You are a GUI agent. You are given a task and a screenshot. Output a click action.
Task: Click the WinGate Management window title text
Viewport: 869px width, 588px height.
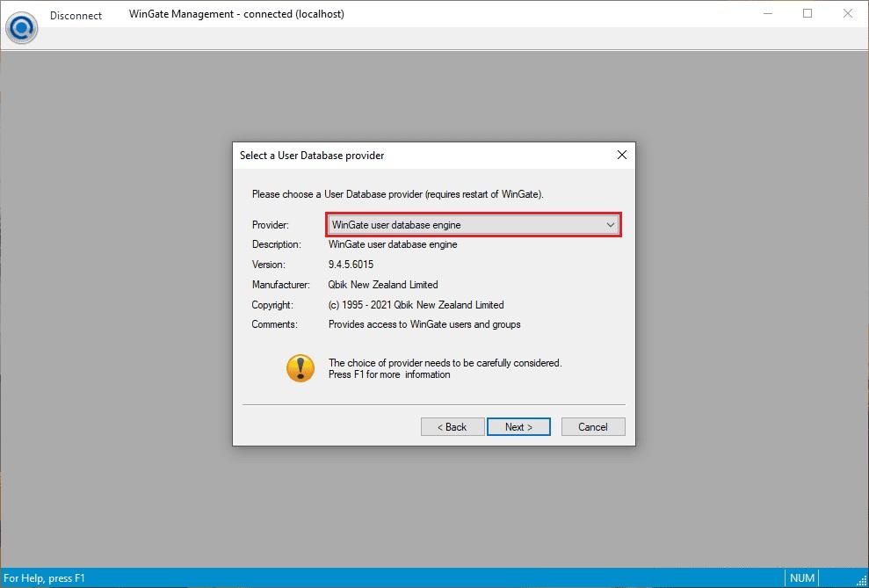tap(236, 14)
